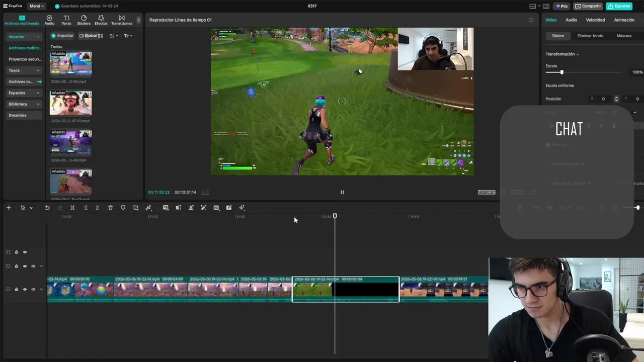This screenshot has width=644, height=362.
Task: Click the HD quality toolbar icon
Action: (x=216, y=208)
